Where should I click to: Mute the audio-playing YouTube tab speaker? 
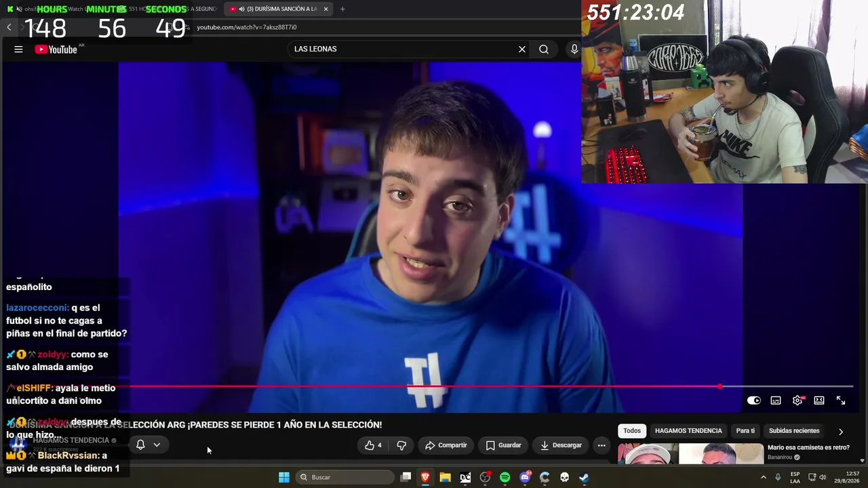(x=242, y=9)
